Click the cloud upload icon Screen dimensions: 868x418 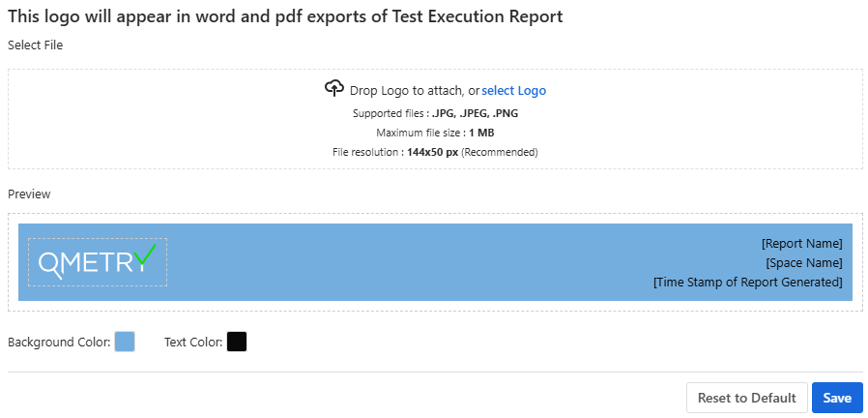coord(333,89)
